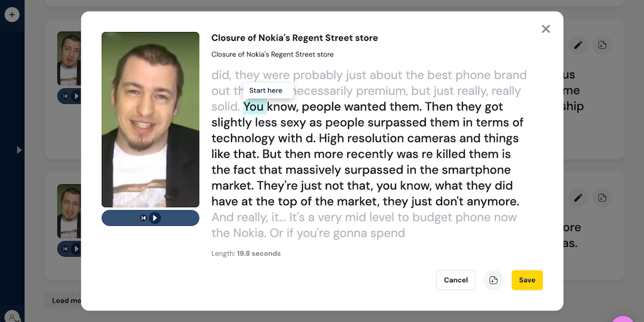Rewind the top card's thumbnail video
The width and height of the screenshot is (644, 322).
[x=65, y=96]
